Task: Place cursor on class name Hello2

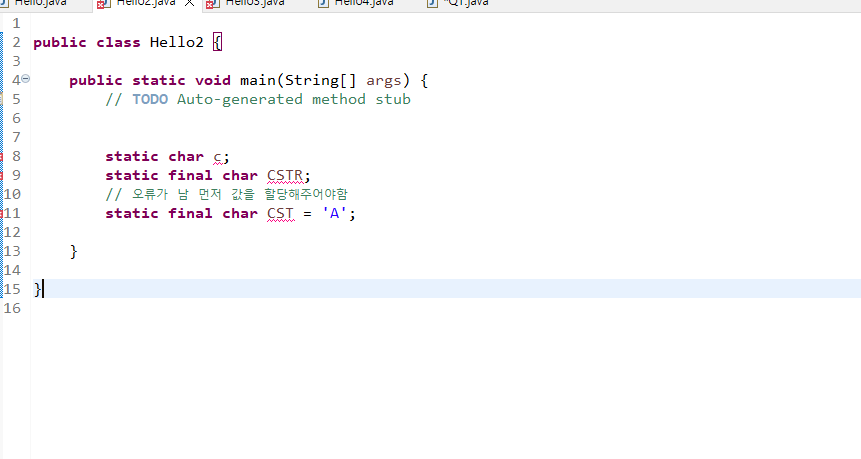Action: point(176,42)
